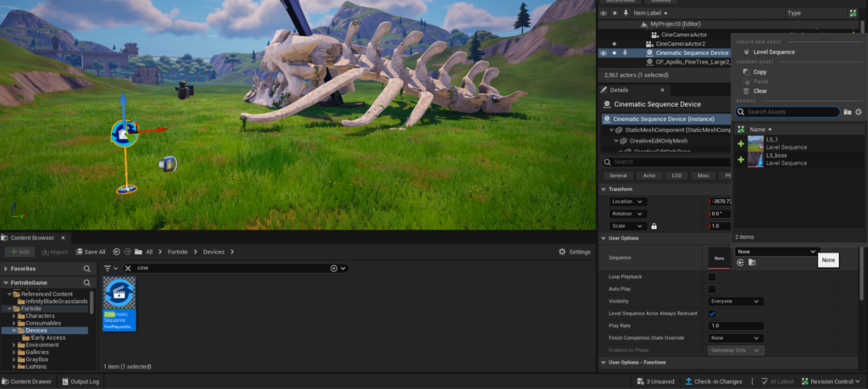
Task: Expand the Characters folder
Action: tap(14, 316)
